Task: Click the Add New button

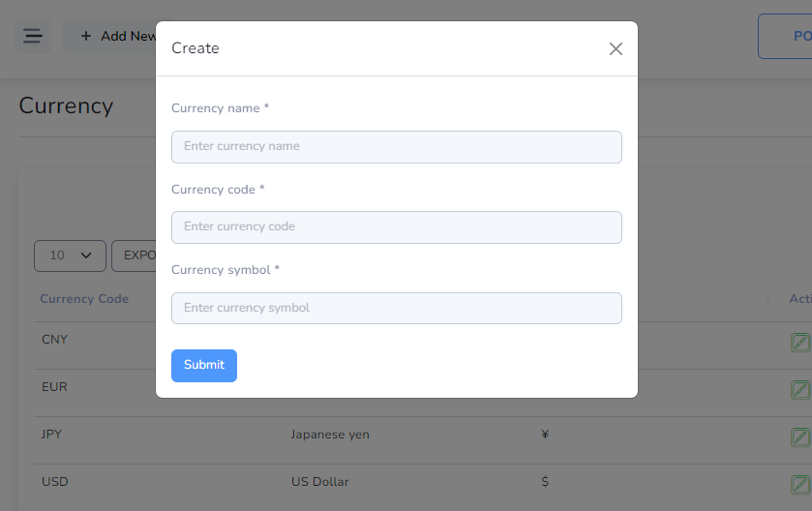Action: tap(109, 36)
